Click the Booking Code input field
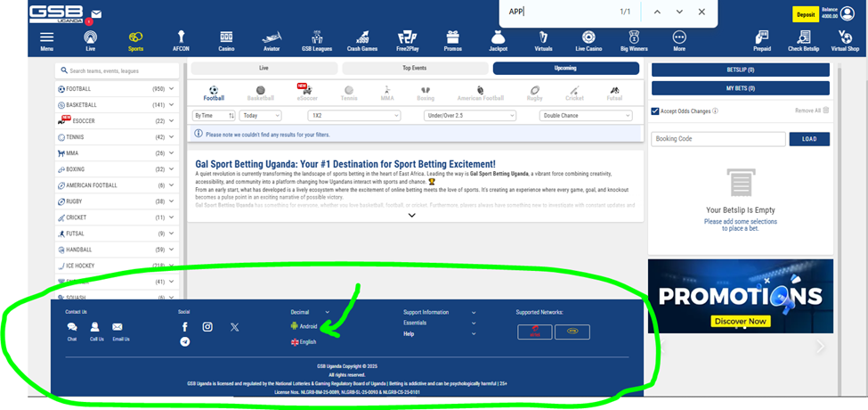The width and height of the screenshot is (868, 410). [718, 139]
